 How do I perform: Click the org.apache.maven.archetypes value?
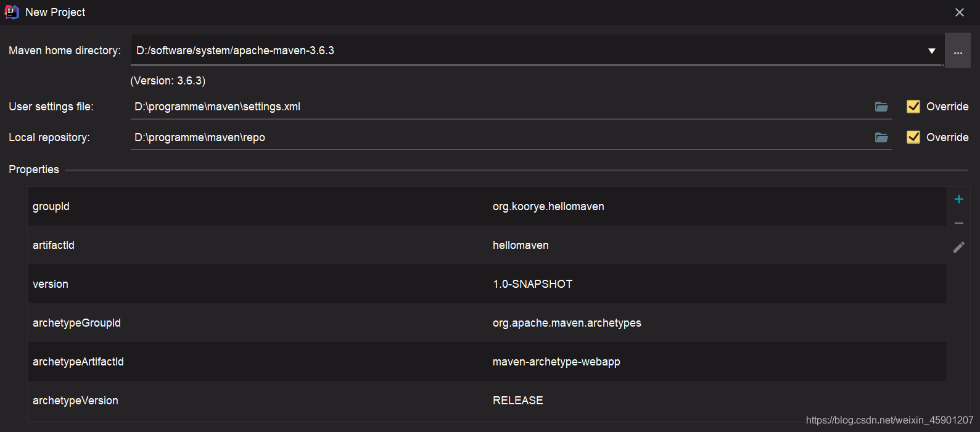tap(567, 323)
